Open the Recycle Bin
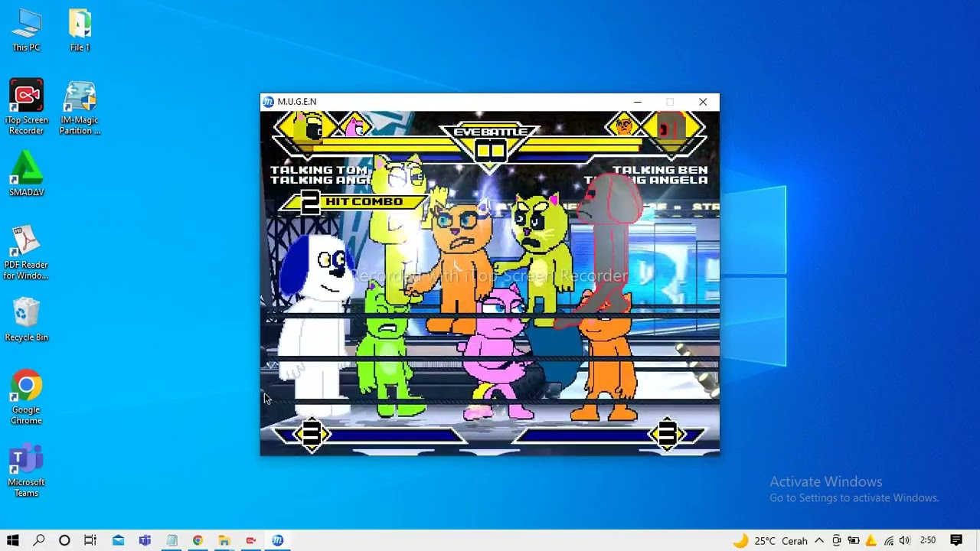Screen dimensions: 980x551 26,320
